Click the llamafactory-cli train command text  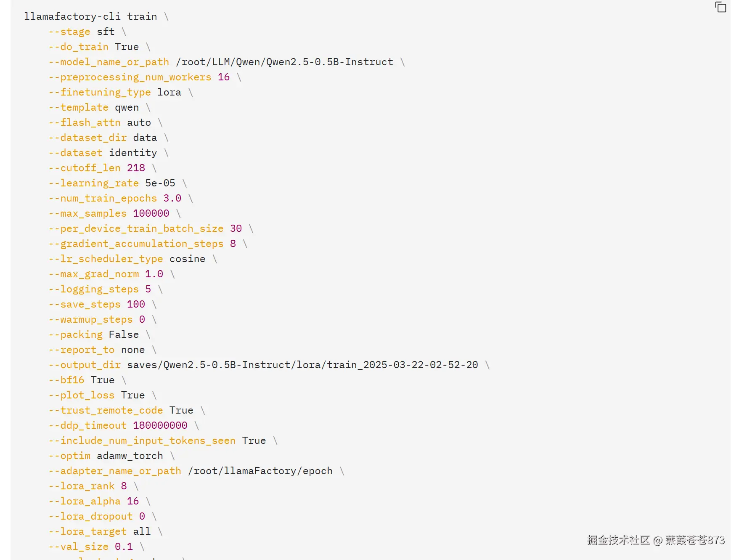[90, 16]
